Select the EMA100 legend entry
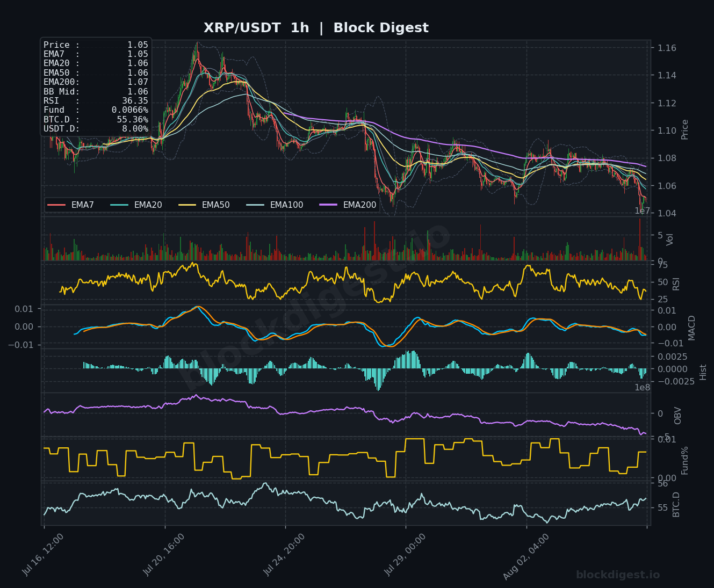 coord(275,205)
